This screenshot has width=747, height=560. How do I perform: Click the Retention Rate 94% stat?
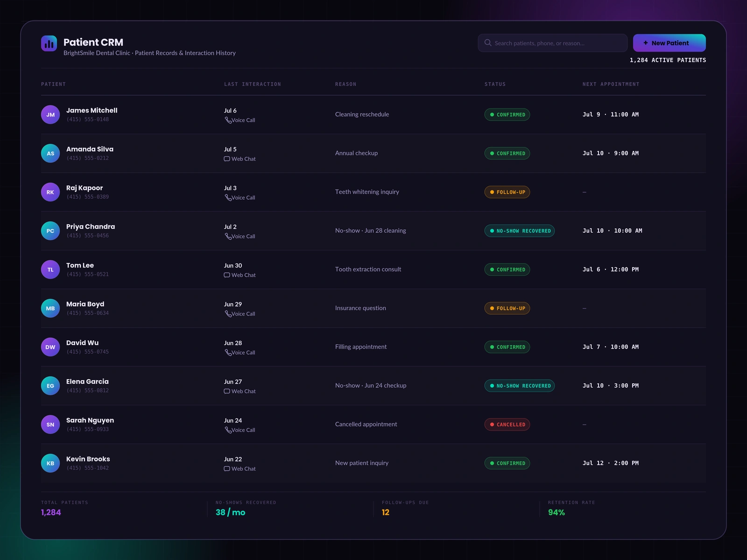(557, 512)
